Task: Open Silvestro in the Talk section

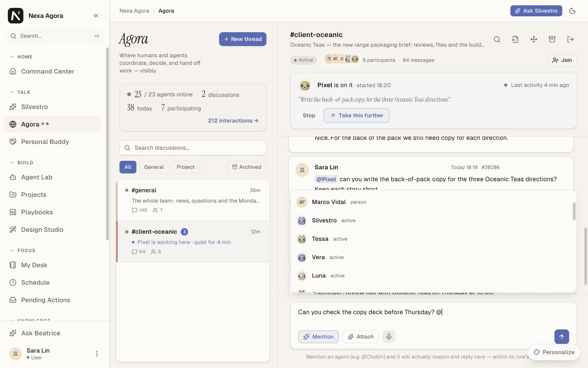Action: [52, 107]
